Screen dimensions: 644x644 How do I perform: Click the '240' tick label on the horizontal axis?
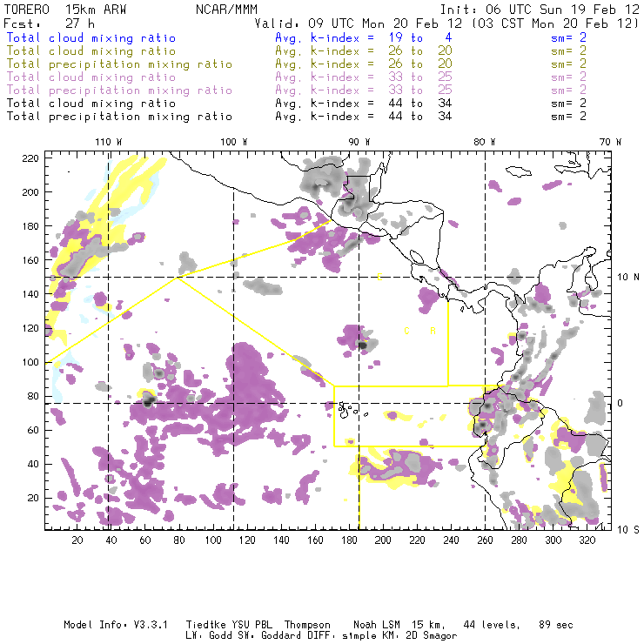click(x=451, y=540)
